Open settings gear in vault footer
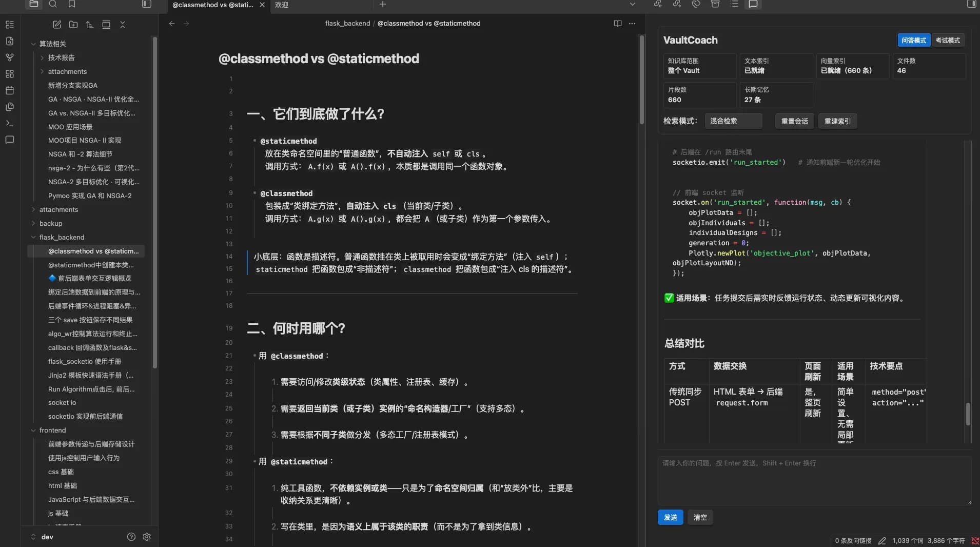The height and width of the screenshot is (547, 980). [147, 537]
